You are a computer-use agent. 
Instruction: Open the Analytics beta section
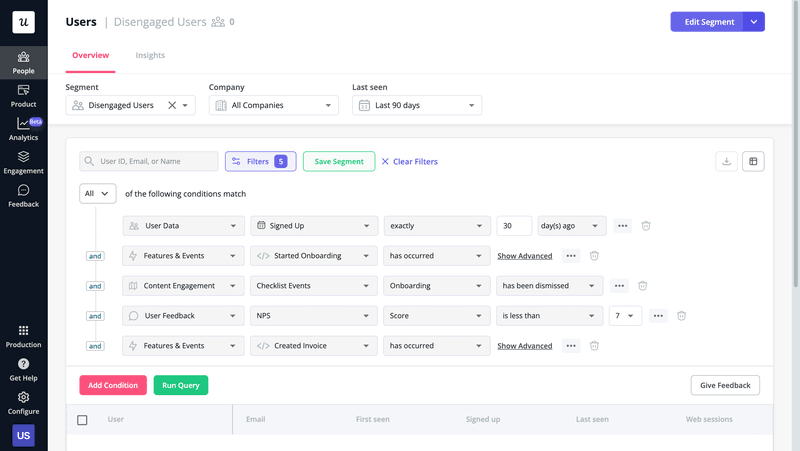pos(23,129)
